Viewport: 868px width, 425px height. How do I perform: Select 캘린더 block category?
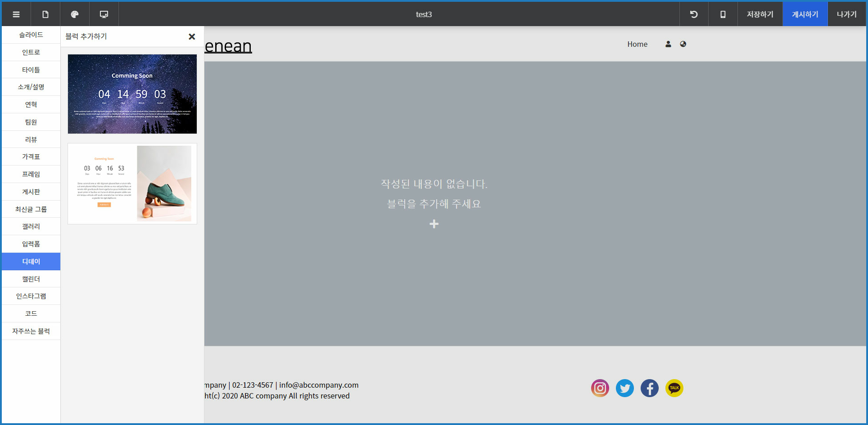pos(31,279)
